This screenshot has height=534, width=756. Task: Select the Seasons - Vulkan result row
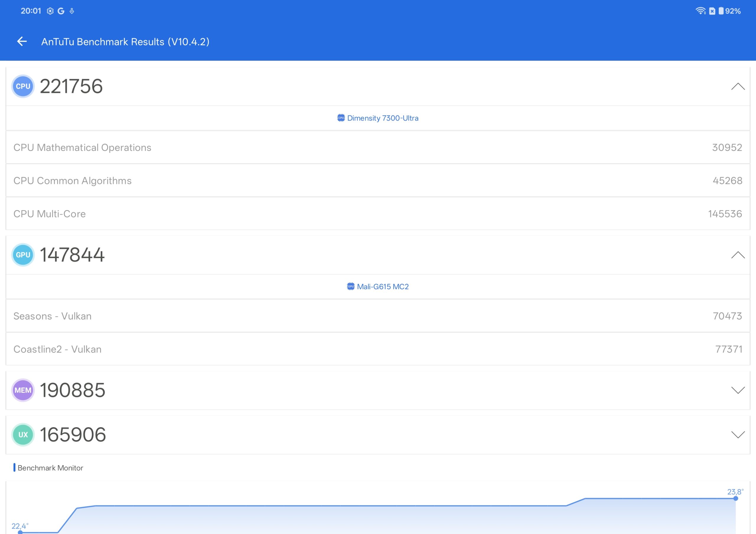[378, 316]
